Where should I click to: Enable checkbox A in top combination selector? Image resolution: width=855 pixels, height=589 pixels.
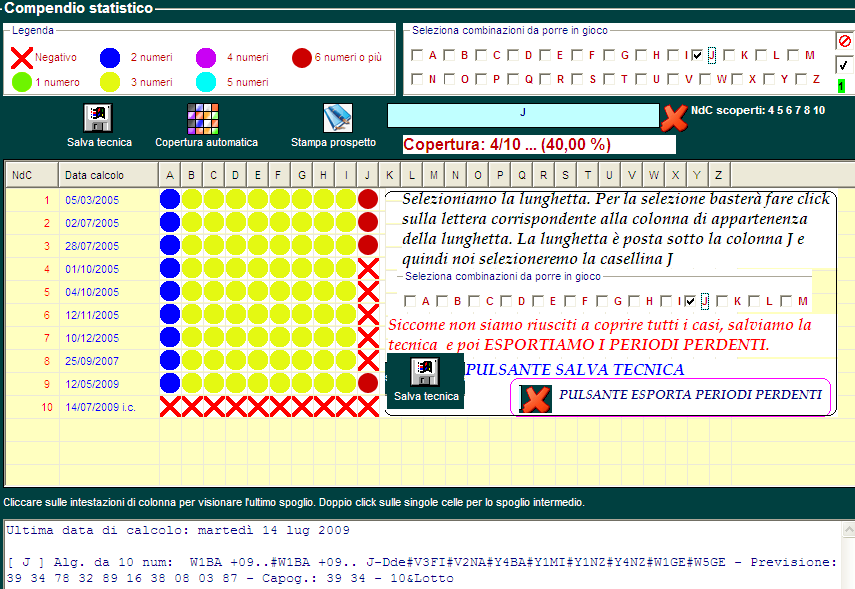[x=417, y=55]
